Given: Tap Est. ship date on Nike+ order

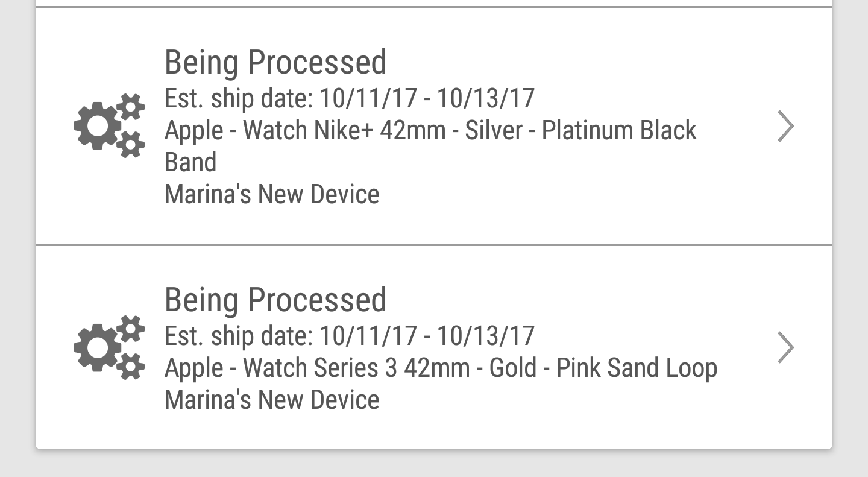Looking at the screenshot, I should click(350, 98).
